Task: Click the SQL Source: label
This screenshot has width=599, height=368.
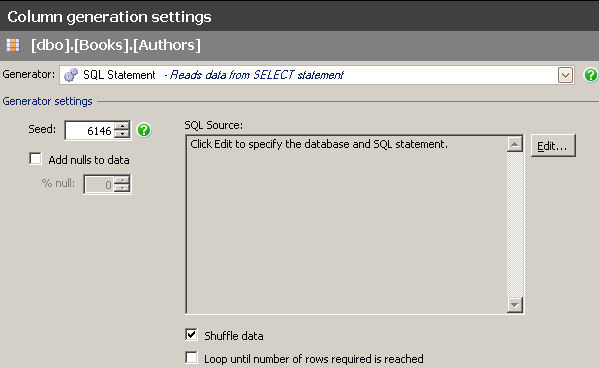Action: [x=214, y=125]
